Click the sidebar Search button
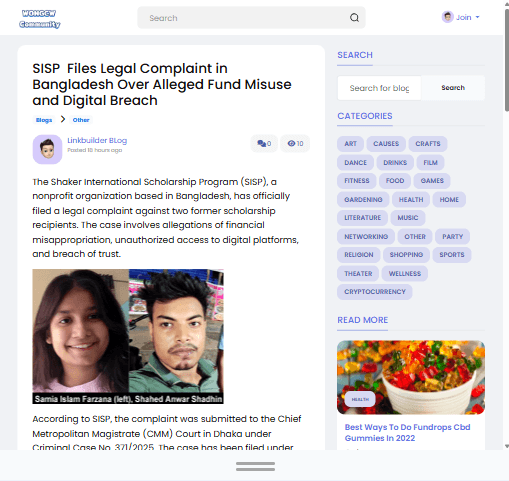 click(x=453, y=88)
